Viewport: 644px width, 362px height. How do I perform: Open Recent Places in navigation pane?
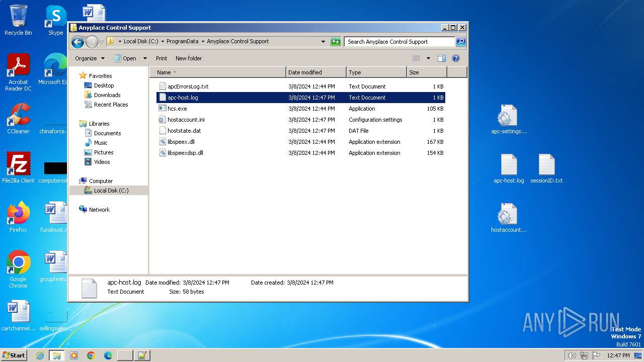[x=111, y=105]
